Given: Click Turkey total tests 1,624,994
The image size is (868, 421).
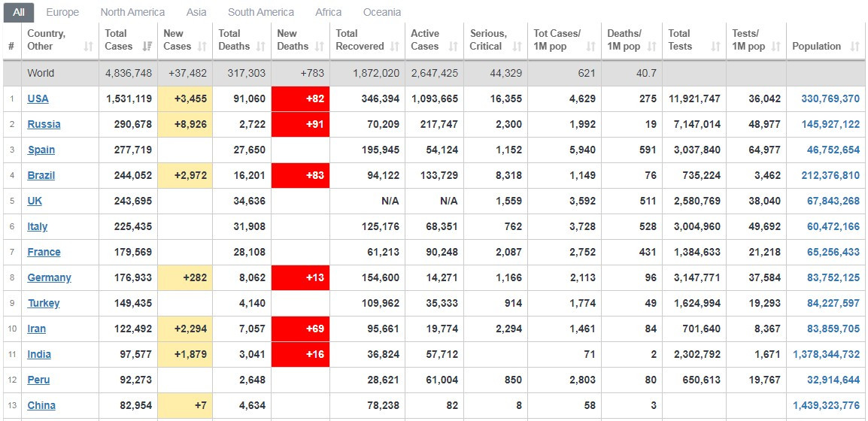Looking at the screenshot, I should 697,303.
